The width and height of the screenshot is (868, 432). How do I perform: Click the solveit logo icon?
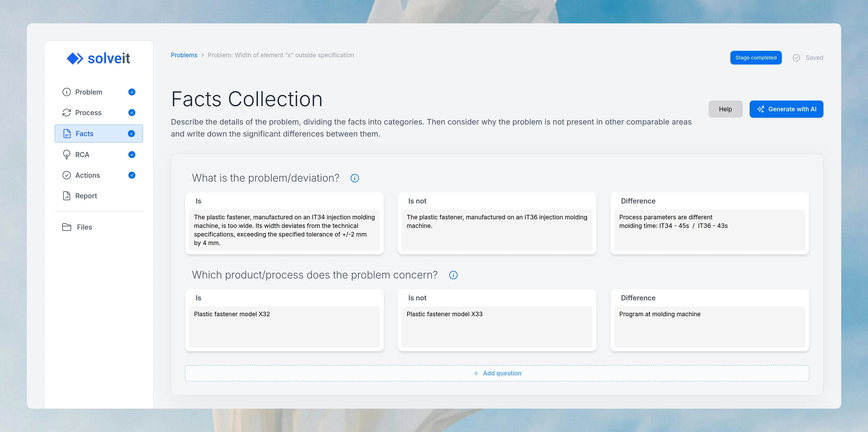75,59
